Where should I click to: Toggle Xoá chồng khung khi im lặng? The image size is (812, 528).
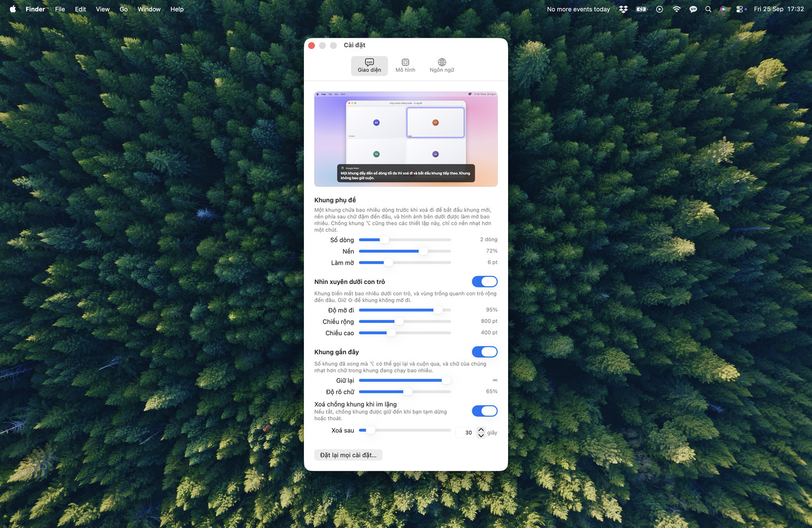[x=485, y=411]
